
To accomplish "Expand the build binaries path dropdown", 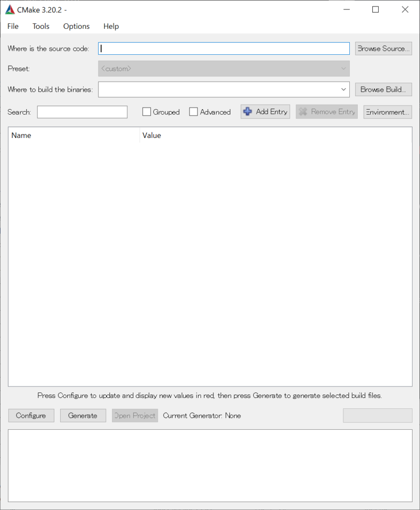I will [343, 90].
